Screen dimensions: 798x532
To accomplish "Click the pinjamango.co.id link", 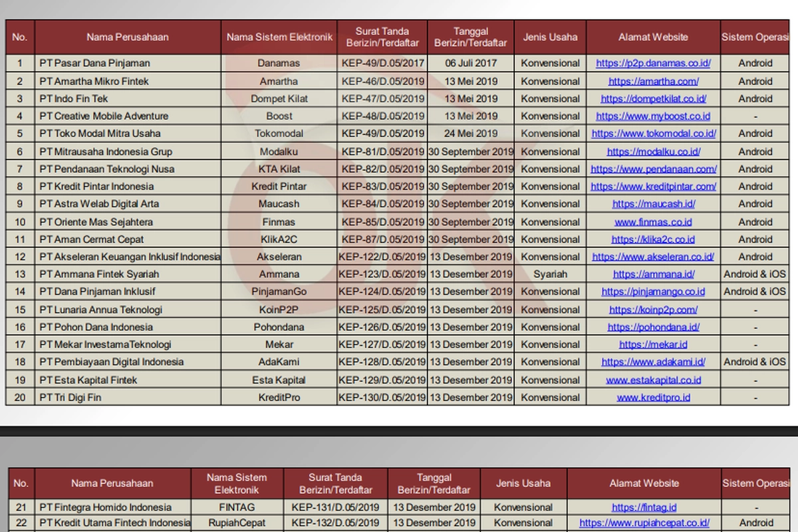I will [653, 291].
